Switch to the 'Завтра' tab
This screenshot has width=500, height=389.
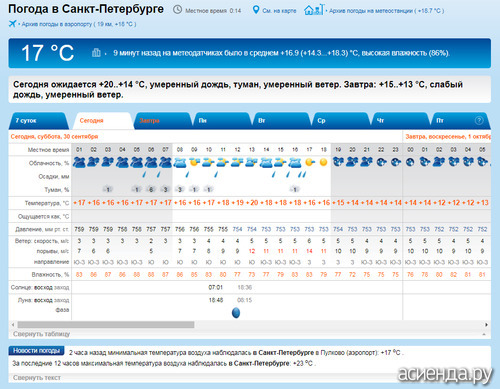click(x=162, y=121)
